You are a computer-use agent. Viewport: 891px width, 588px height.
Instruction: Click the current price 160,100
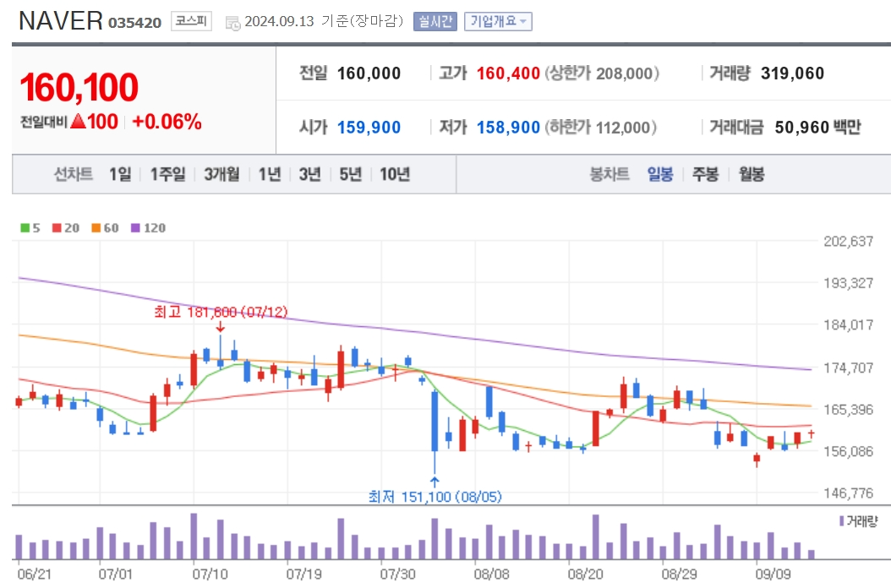[x=79, y=88]
